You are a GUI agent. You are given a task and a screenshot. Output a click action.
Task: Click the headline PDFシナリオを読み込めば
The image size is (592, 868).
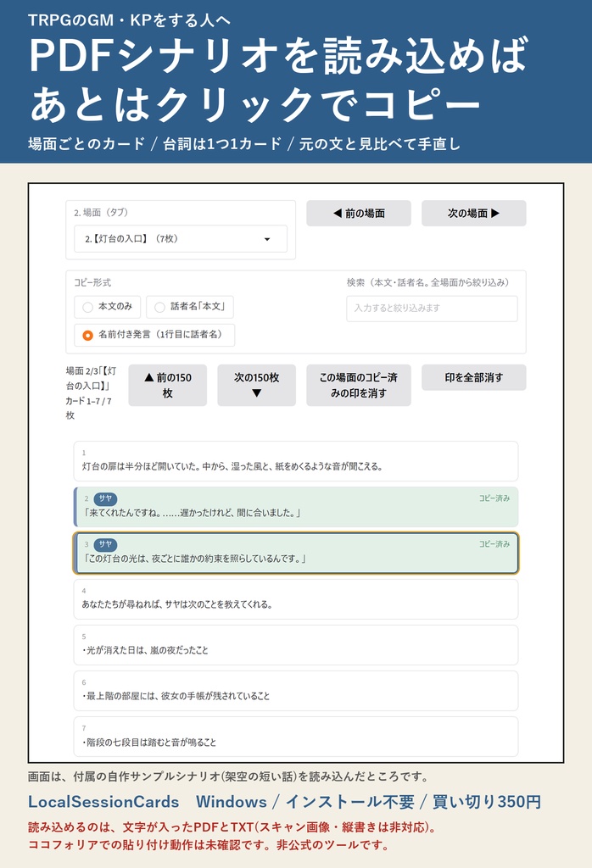tap(278, 55)
